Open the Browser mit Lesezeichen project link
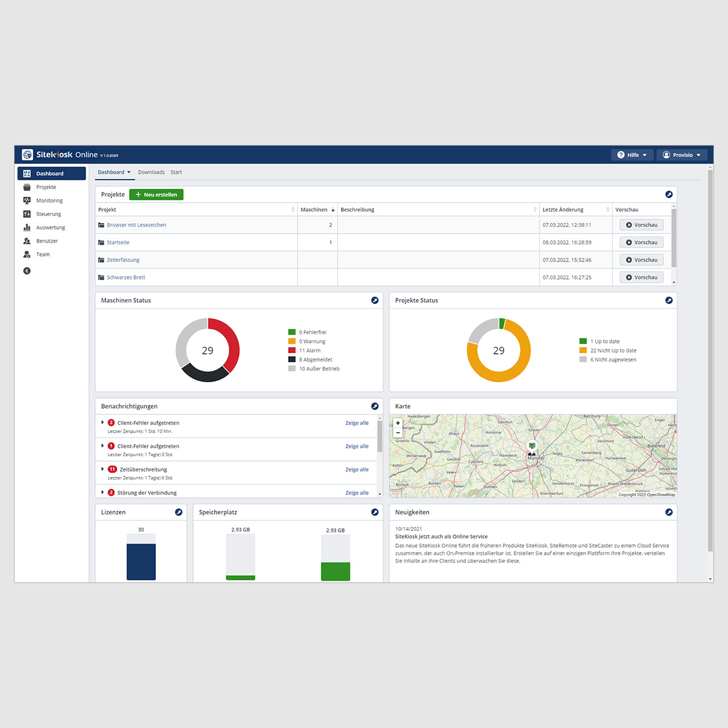This screenshot has height=728, width=728. pyautogui.click(x=136, y=225)
